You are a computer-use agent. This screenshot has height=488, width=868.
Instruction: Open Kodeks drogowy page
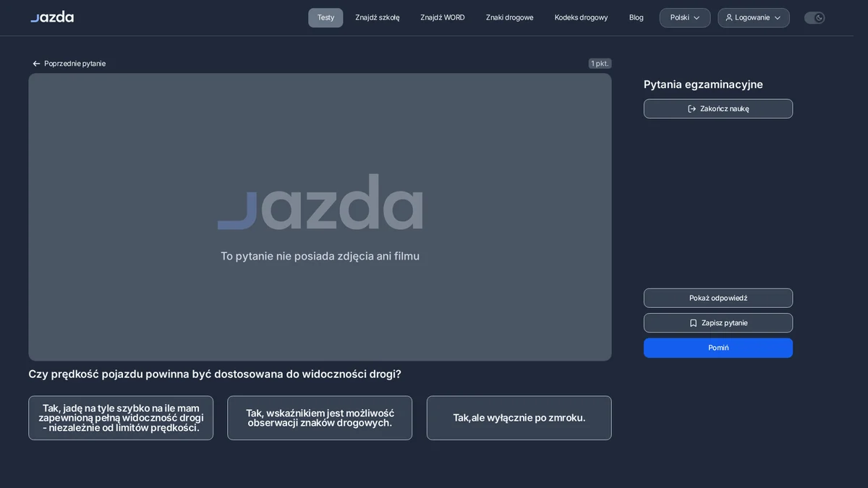point(582,17)
